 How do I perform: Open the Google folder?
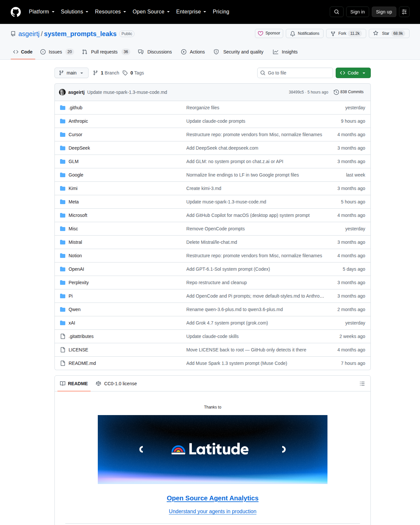(76, 175)
